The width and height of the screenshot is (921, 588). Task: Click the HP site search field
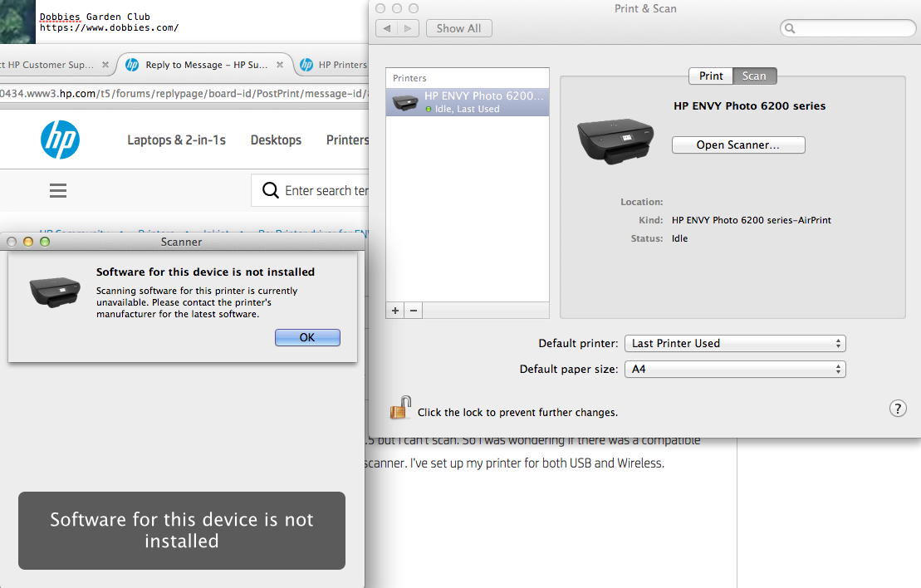pos(310,190)
